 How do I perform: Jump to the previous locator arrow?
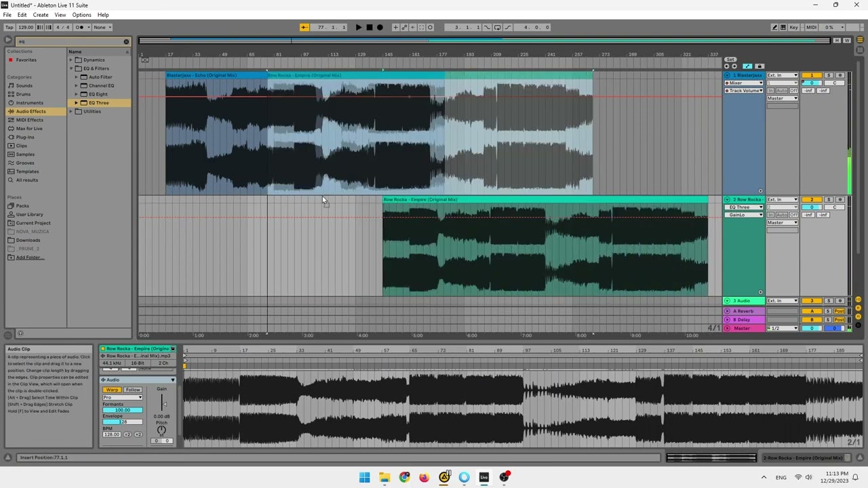727,66
